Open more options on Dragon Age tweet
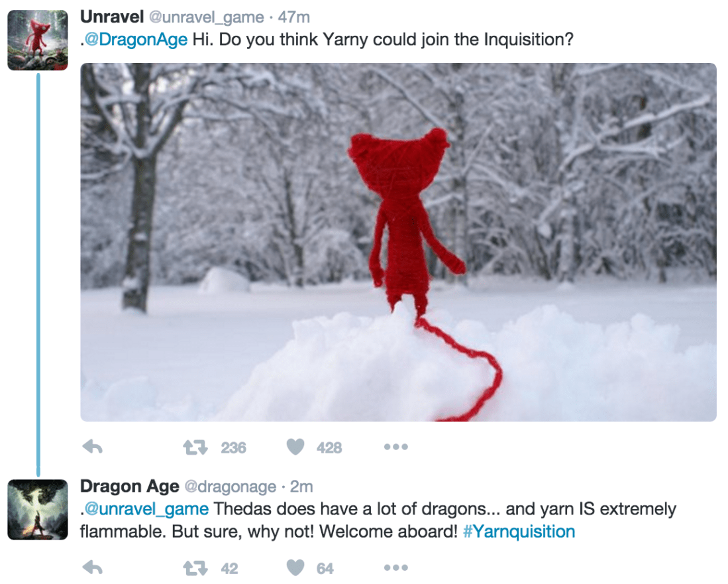This screenshot has width=728, height=584. pos(396,567)
